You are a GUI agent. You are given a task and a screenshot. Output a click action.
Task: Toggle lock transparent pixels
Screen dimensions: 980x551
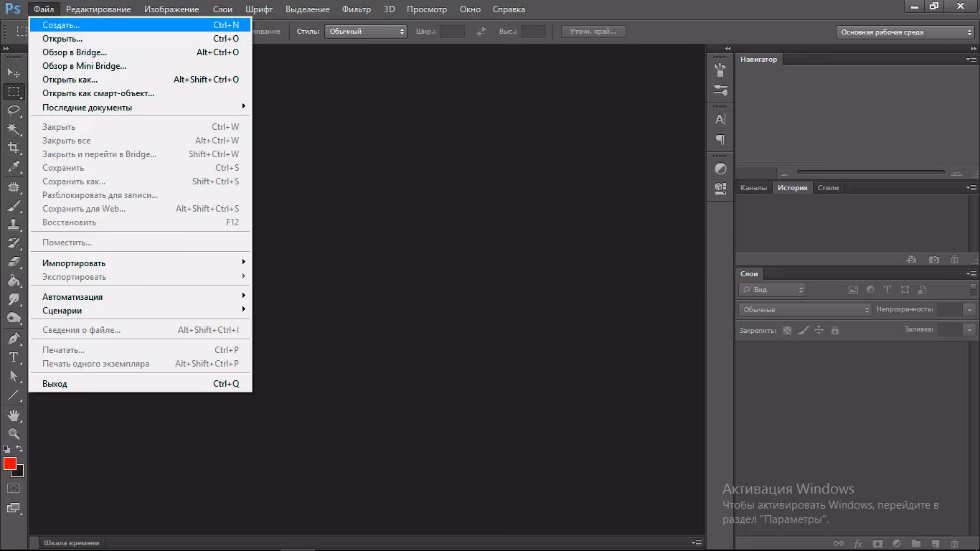coord(787,330)
